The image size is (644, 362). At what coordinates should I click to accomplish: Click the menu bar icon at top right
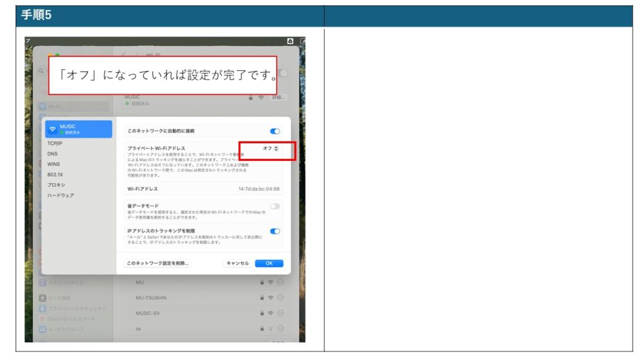[x=290, y=41]
